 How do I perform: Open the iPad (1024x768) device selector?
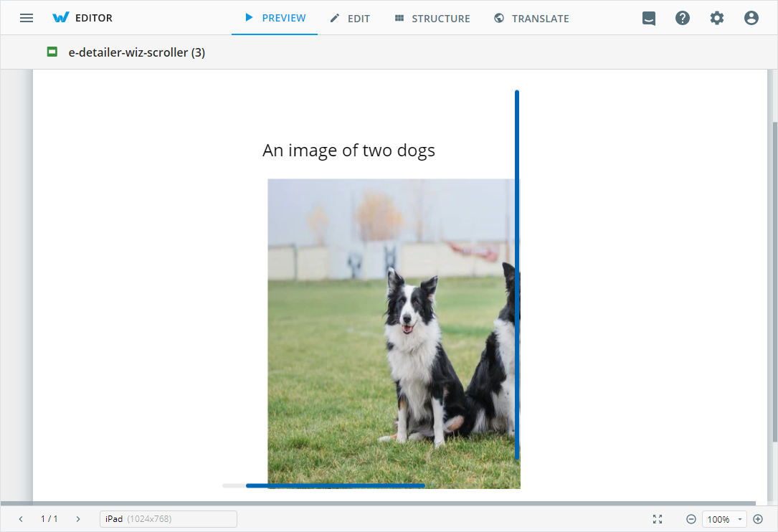(168, 519)
